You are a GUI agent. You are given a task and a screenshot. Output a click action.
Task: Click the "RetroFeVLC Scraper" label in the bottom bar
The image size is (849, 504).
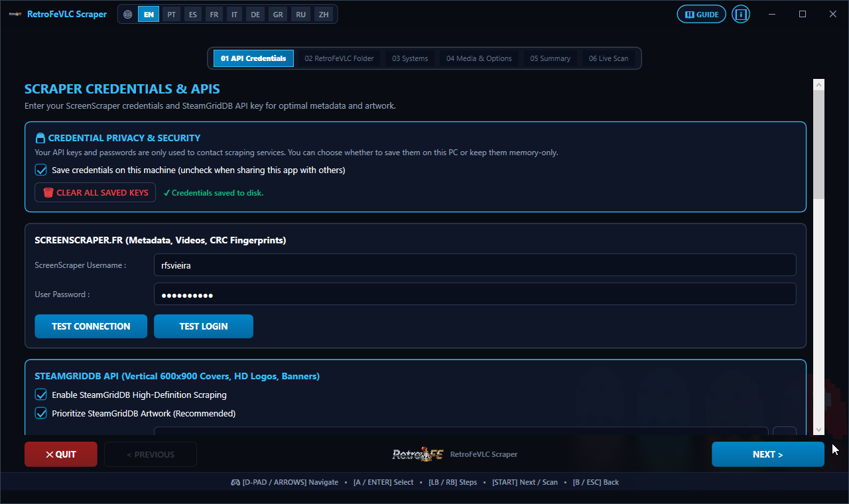(484, 454)
